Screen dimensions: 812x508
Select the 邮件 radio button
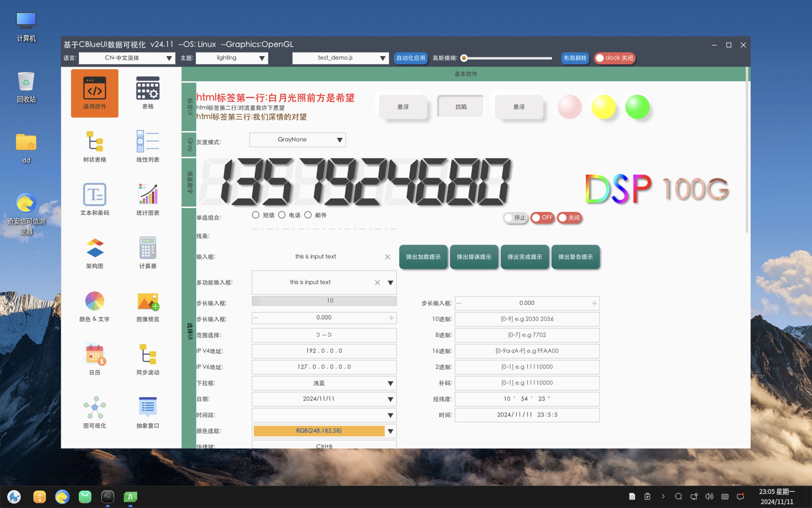coord(308,215)
